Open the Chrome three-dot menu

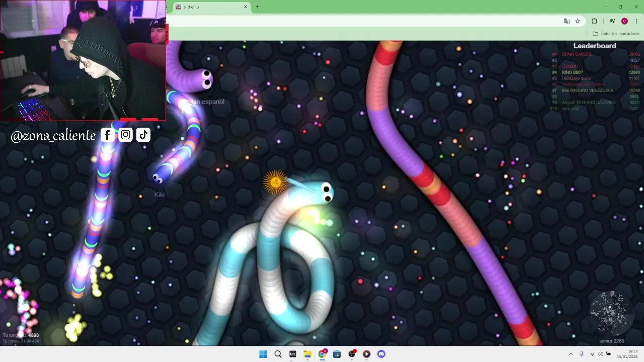click(x=636, y=21)
